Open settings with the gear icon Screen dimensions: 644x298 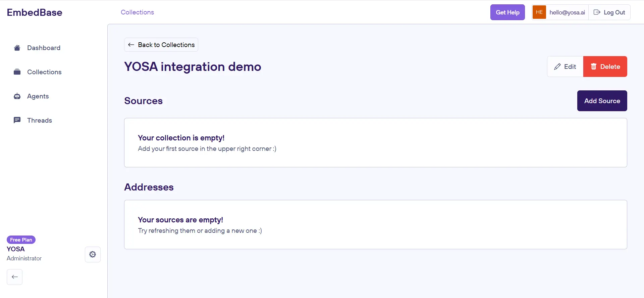click(x=93, y=255)
